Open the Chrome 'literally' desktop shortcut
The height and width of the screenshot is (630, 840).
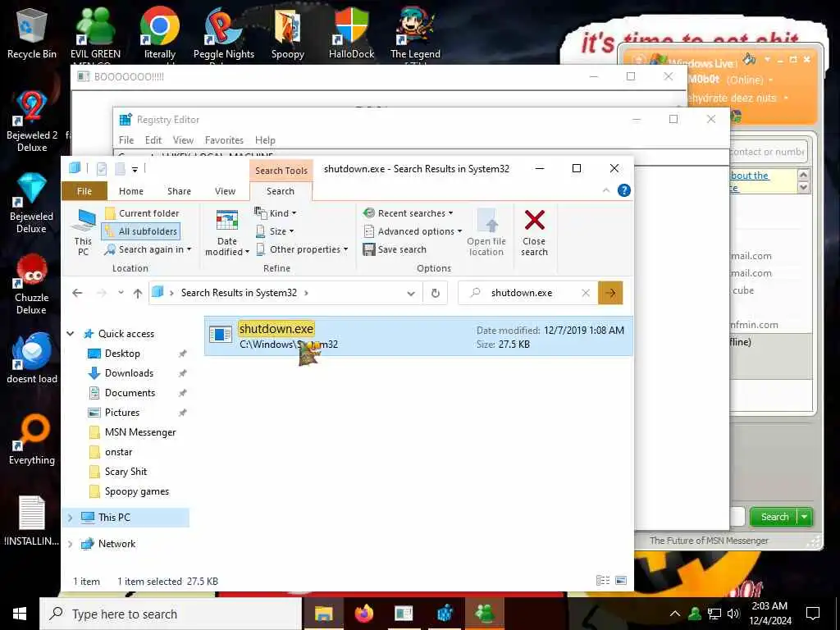pyautogui.click(x=160, y=32)
